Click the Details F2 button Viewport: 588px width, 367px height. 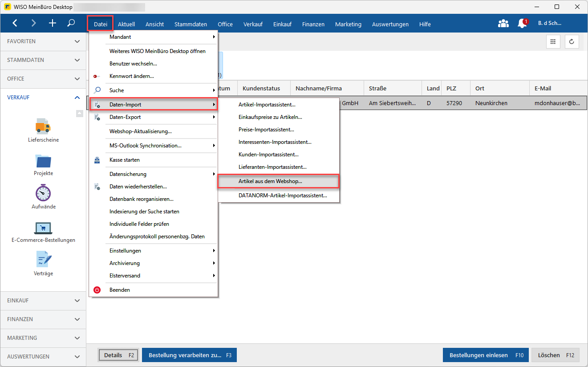click(x=118, y=355)
